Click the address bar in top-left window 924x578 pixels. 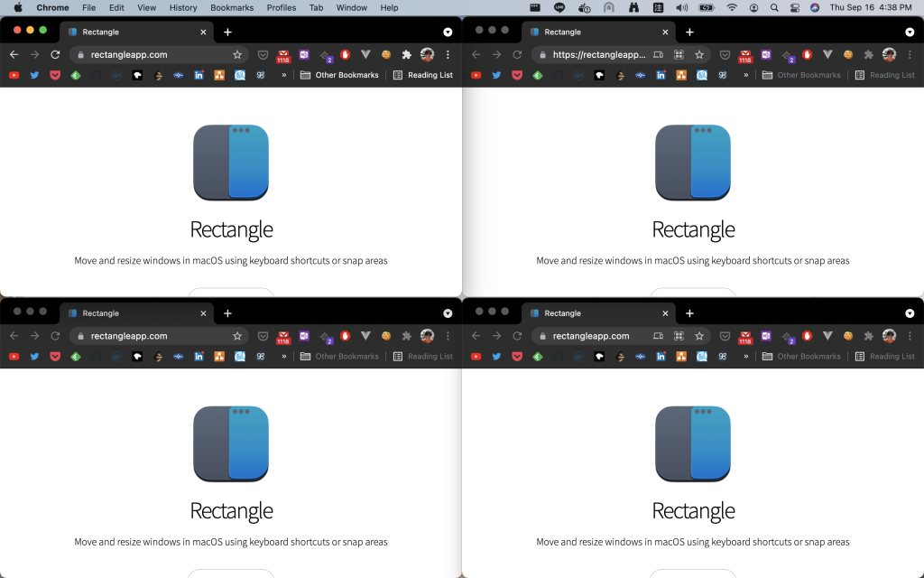pos(159,55)
